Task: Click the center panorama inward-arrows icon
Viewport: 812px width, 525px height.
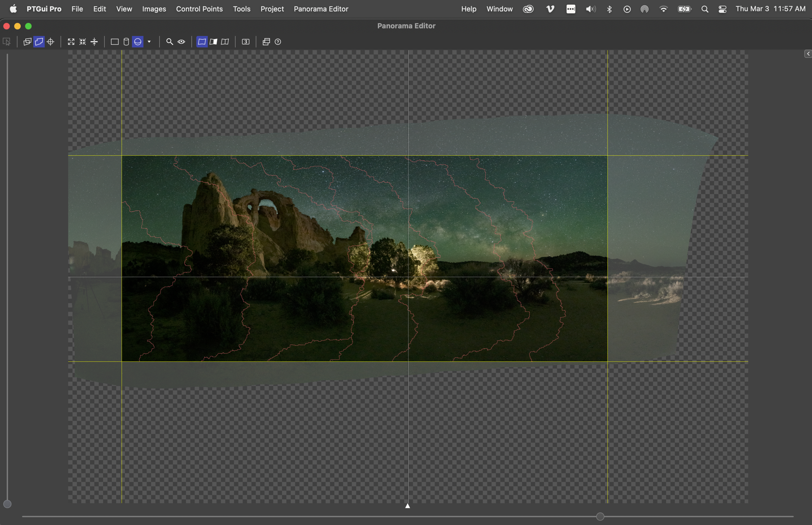Action: point(82,42)
